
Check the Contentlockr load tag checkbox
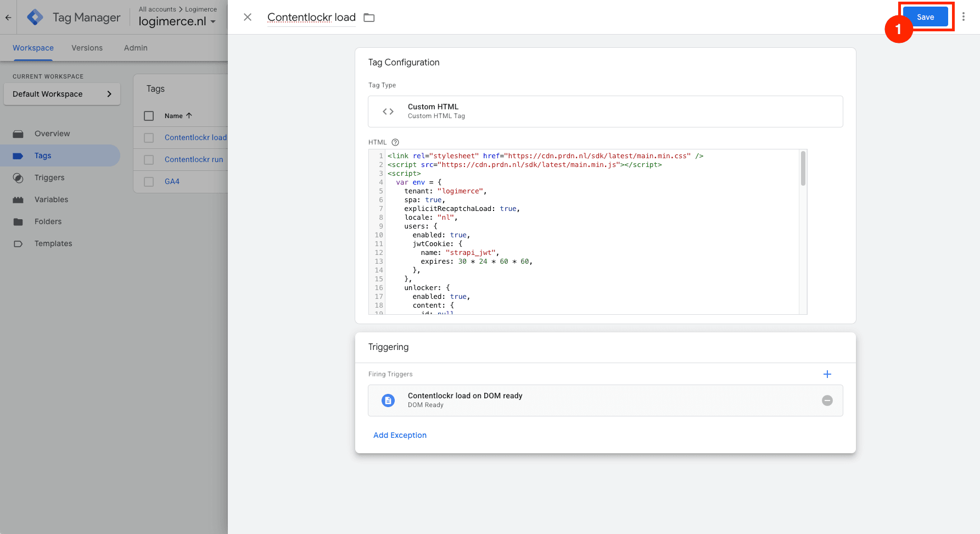coord(149,138)
